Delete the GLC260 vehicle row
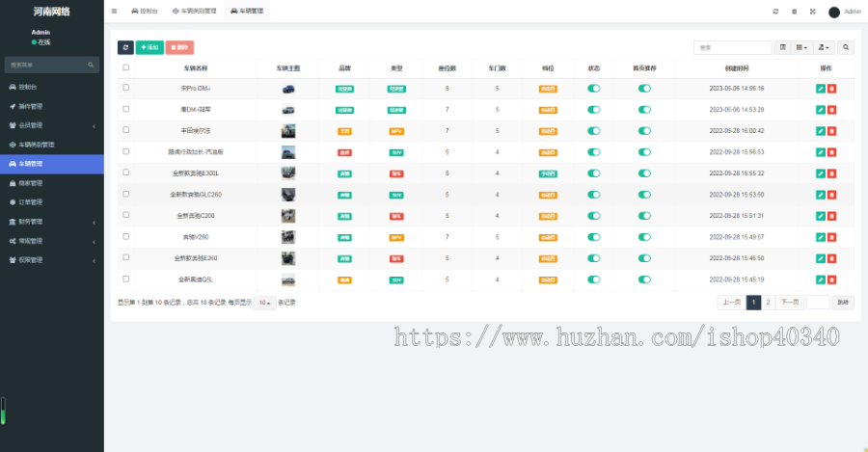Screen dimensions: 868x452 [831, 195]
